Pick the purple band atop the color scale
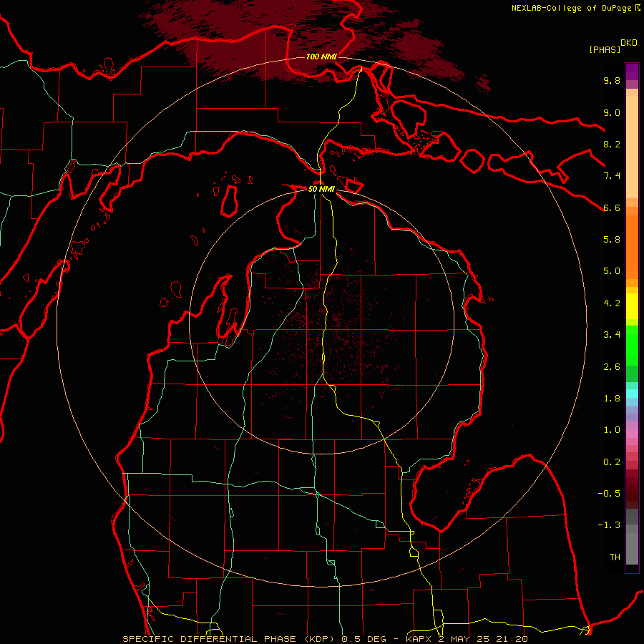 coord(632,72)
